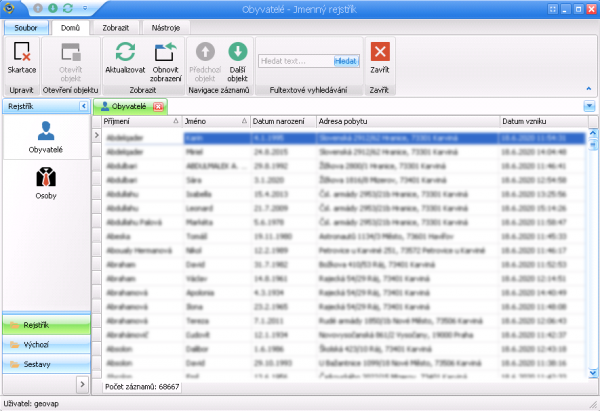Close the Obyvatelé document tab
The image size is (600, 411).
158,105
